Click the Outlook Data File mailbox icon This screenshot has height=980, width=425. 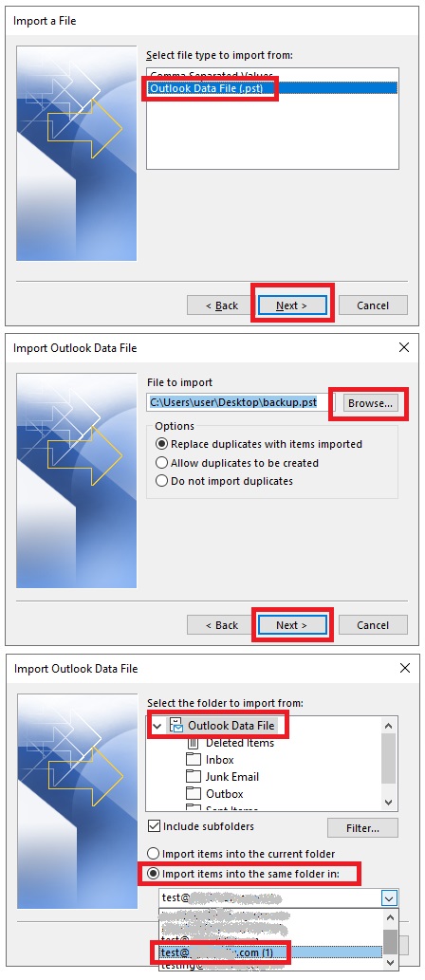click(176, 726)
